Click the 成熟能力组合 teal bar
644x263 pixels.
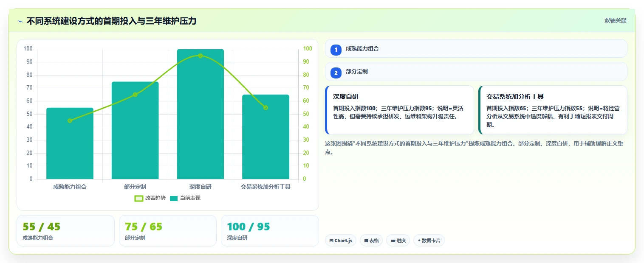coord(70,143)
